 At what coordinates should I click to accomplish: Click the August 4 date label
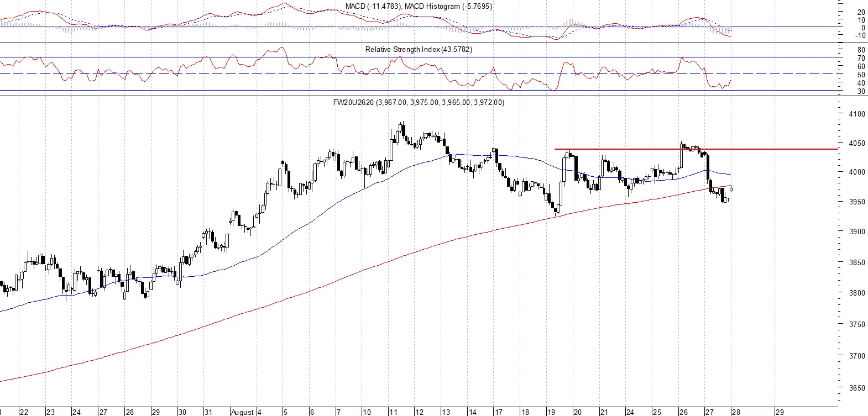click(x=246, y=412)
